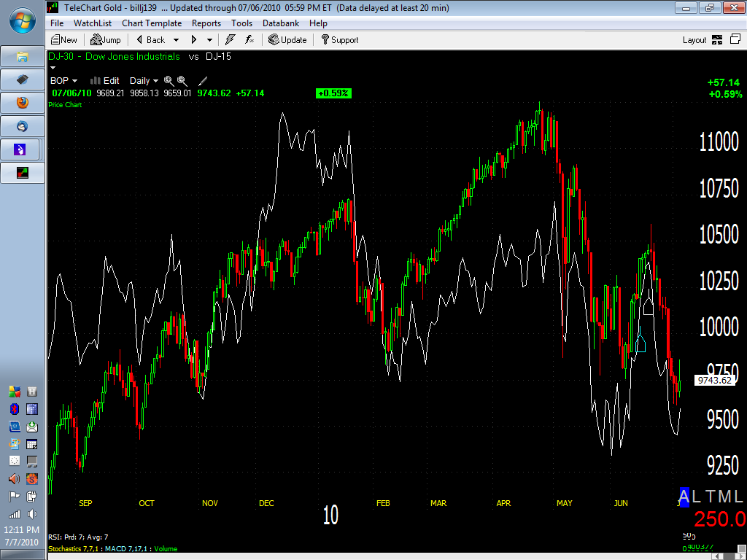The width and height of the screenshot is (747, 560).
Task: Click the mail download tray icon
Action: pyautogui.click(x=32, y=426)
